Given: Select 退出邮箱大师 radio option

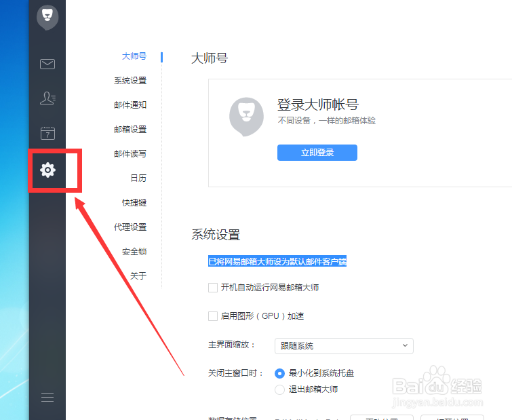Looking at the screenshot, I should coord(279,389).
